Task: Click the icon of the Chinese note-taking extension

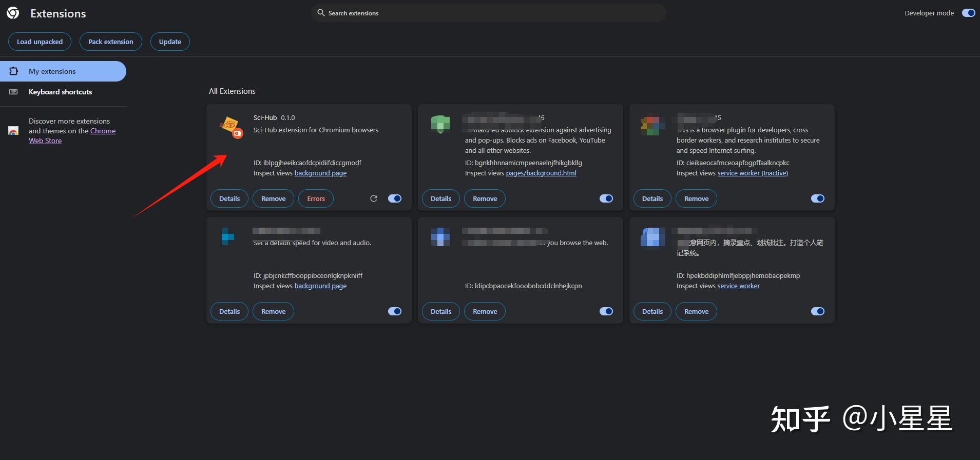Action: pyautogui.click(x=652, y=237)
